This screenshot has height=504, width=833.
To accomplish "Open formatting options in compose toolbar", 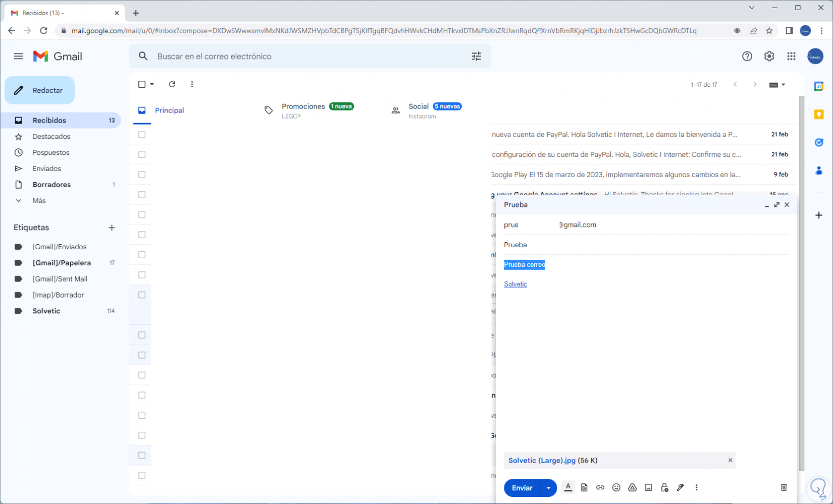I will [568, 487].
